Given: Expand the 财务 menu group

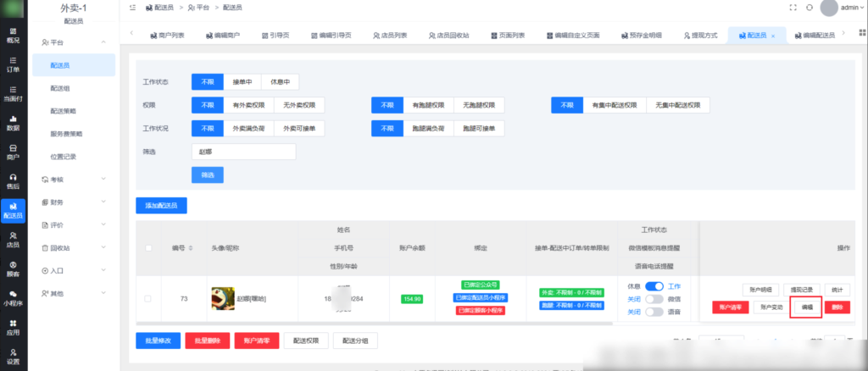Looking at the screenshot, I should coord(75,202).
